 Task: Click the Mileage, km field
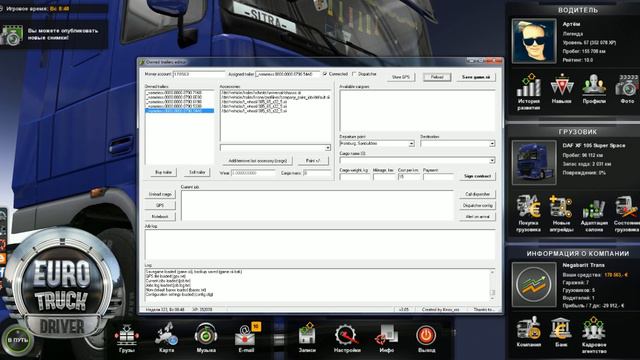[384, 177]
